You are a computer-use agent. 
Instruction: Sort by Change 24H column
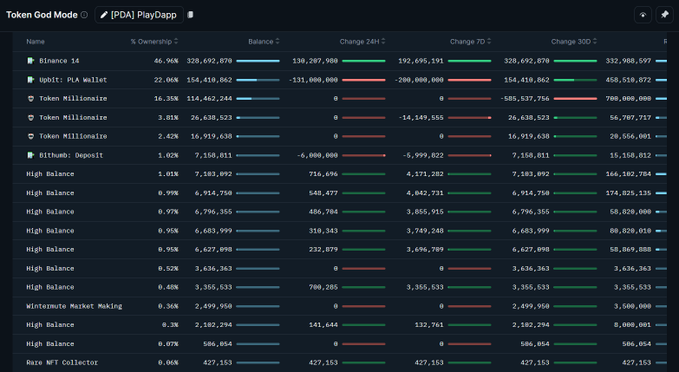362,42
